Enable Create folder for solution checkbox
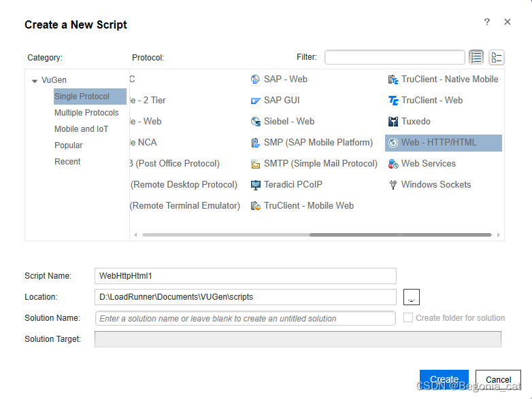The image size is (532, 399). tap(408, 317)
